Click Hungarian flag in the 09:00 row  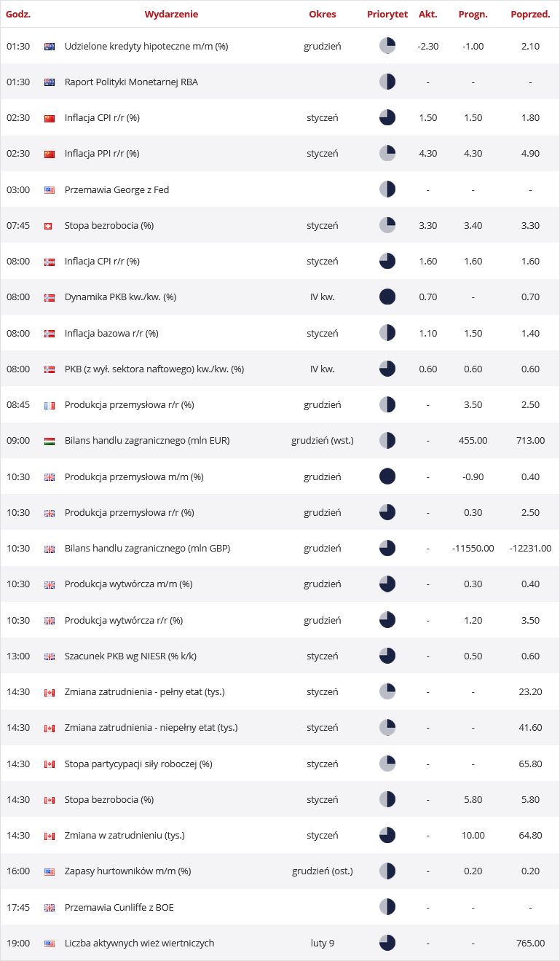pos(50,441)
